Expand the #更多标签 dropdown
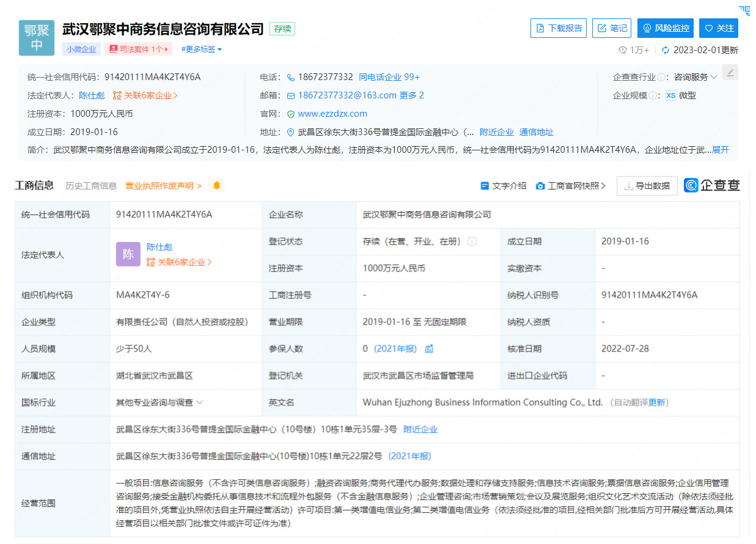756x544 pixels. [x=202, y=50]
